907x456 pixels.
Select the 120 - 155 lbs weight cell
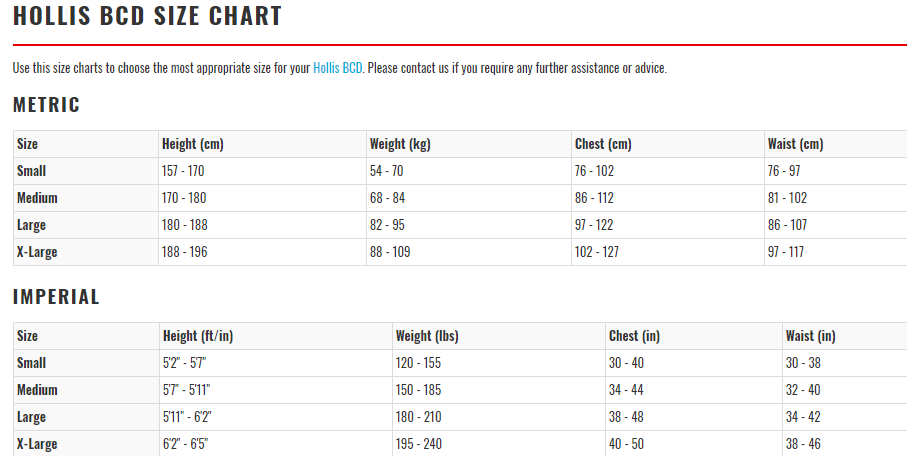[418, 363]
